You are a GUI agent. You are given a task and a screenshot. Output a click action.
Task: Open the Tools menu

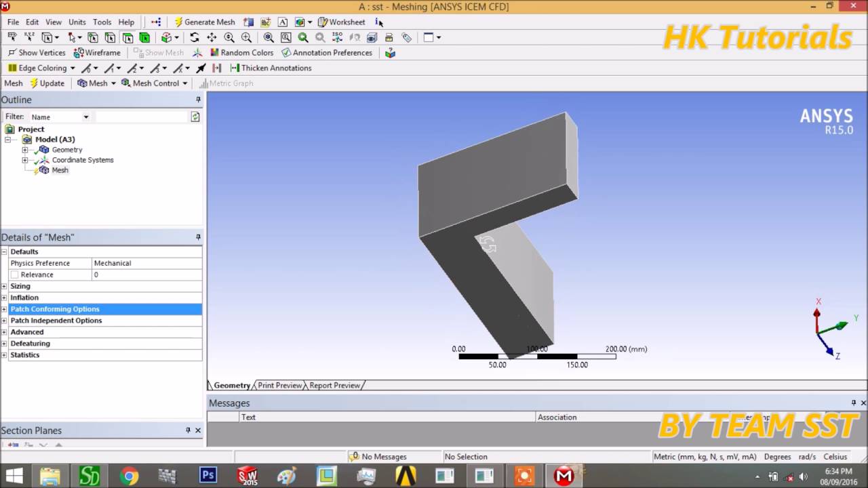[102, 22]
